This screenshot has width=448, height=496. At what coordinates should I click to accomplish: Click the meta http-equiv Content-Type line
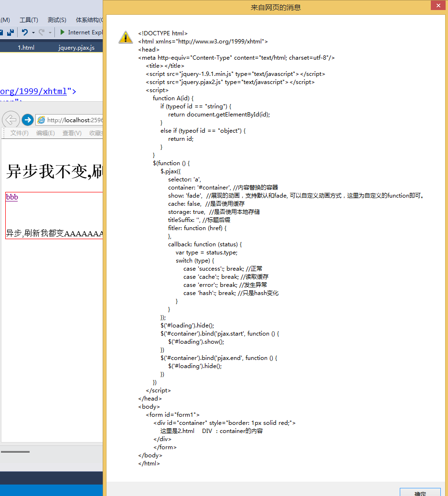236,58
